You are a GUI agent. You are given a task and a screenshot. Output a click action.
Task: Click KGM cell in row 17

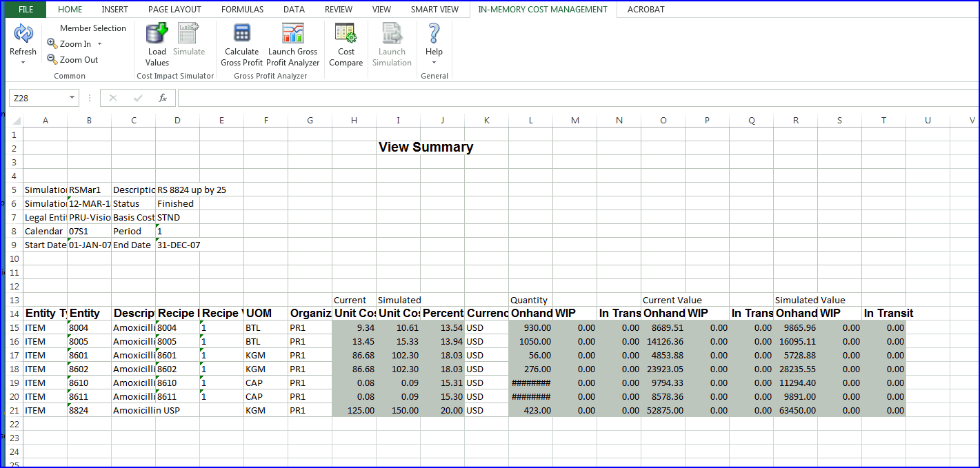tap(266, 355)
